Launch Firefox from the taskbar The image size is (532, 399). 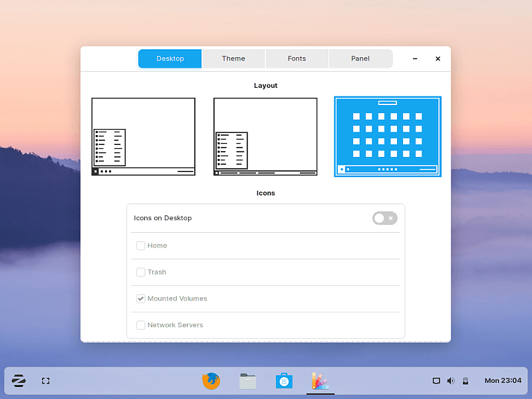(x=211, y=380)
